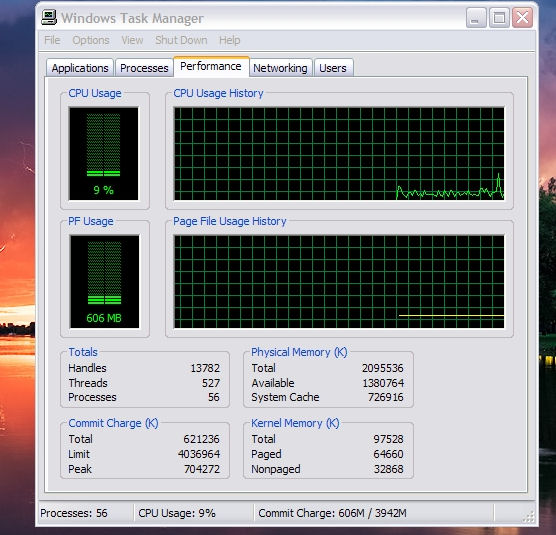556x535 pixels.
Task: Open the Help menu
Action: point(229,40)
